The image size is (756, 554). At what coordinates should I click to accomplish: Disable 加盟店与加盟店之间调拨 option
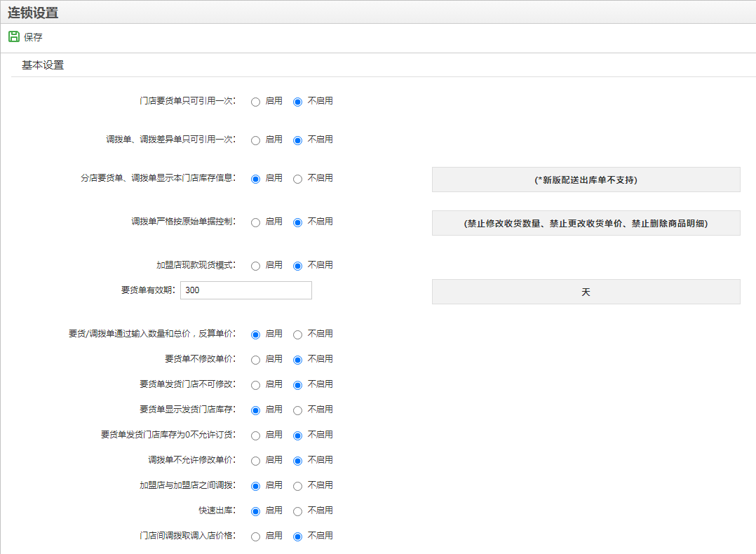298,486
